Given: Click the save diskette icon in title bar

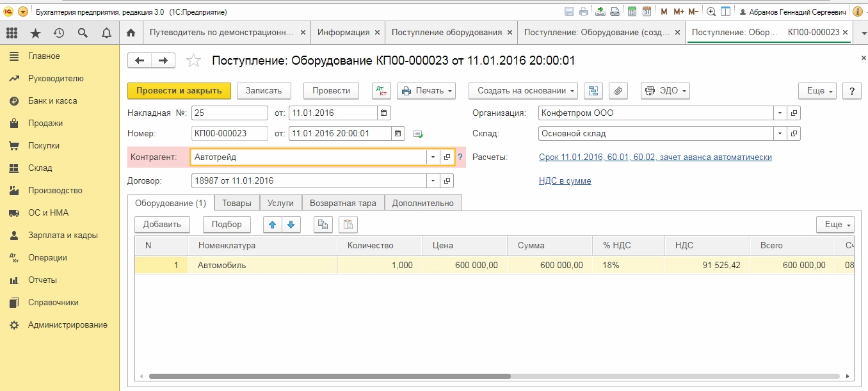Looking at the screenshot, I should pos(569,12).
